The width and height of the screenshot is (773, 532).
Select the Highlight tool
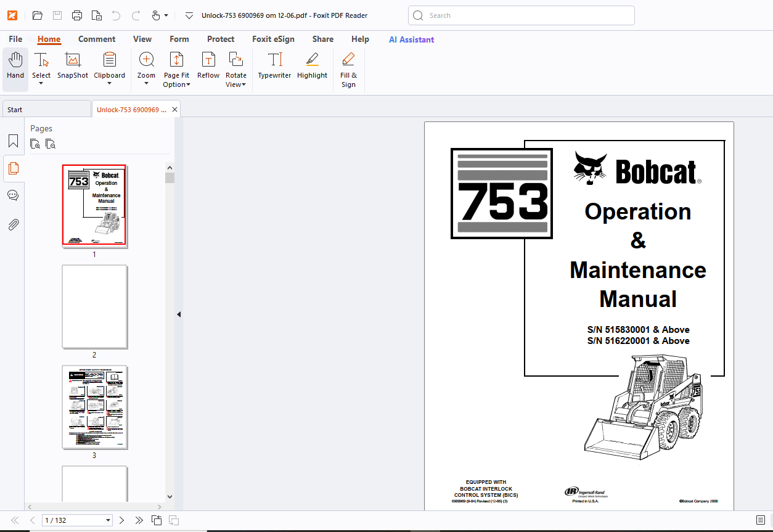[313, 66]
